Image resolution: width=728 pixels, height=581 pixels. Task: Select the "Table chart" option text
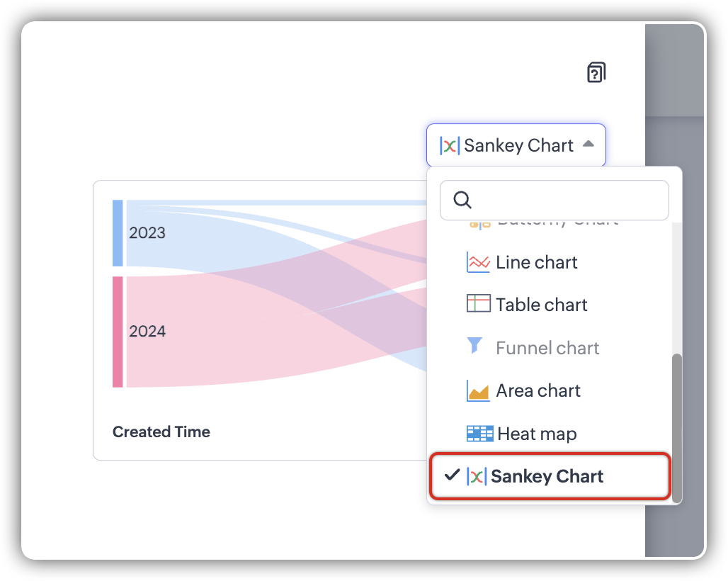tap(542, 305)
